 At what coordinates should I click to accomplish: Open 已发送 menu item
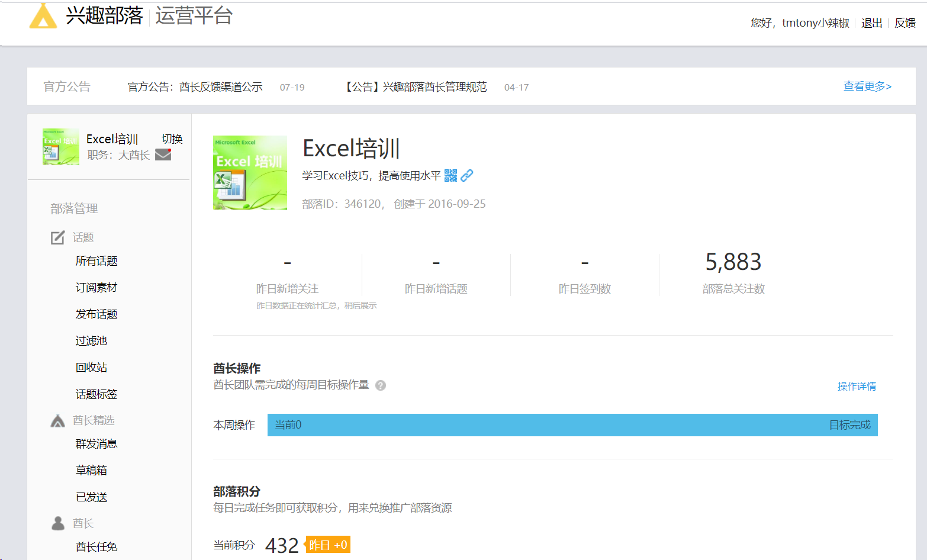[x=91, y=497]
